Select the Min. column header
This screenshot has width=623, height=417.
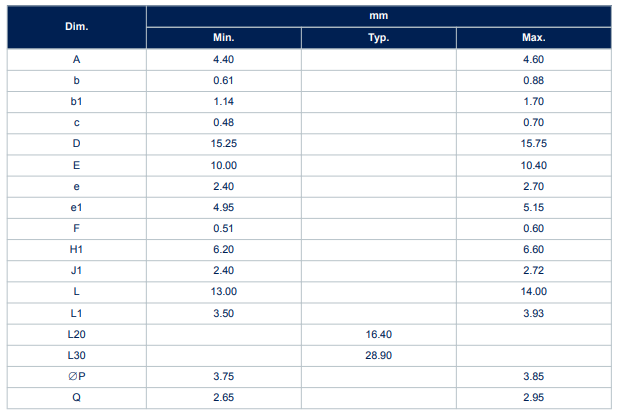pyautogui.click(x=223, y=38)
